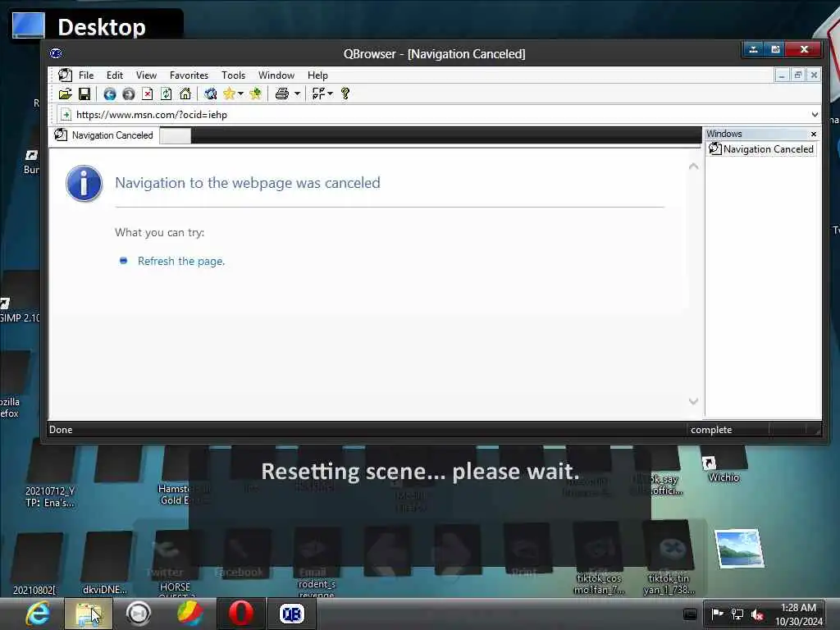Click the QBrowser title bar app icon

coord(56,53)
